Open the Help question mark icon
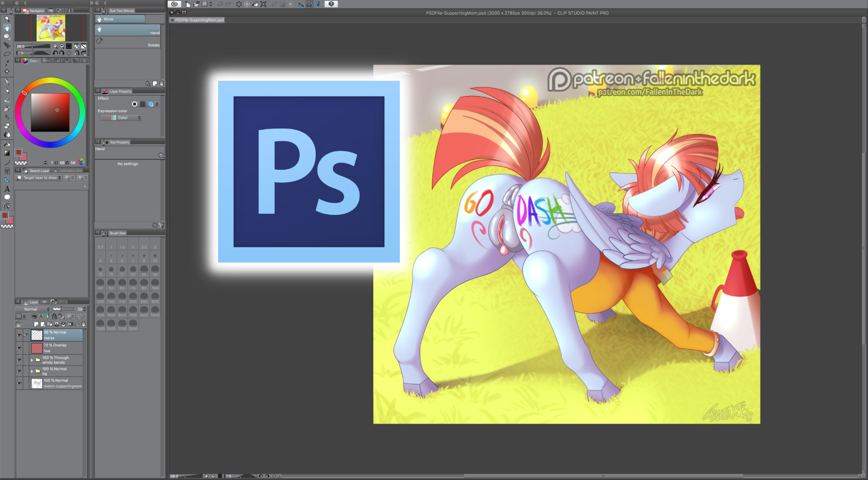This screenshot has width=868, height=480. [331, 4]
